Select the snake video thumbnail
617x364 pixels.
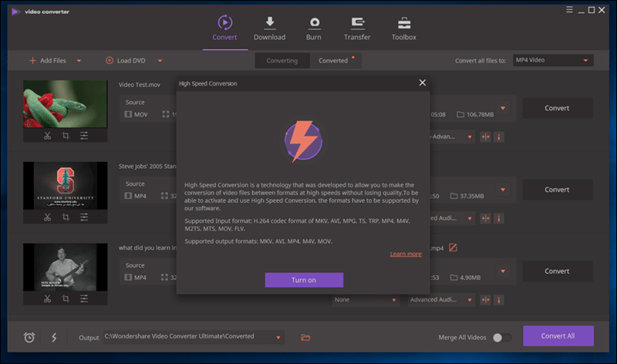pos(66,104)
